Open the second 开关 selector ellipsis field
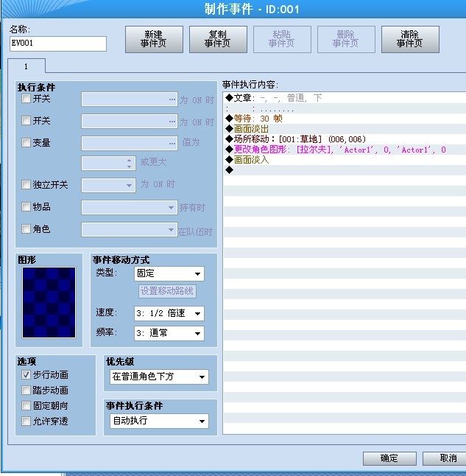466x476 pixels. pos(130,121)
